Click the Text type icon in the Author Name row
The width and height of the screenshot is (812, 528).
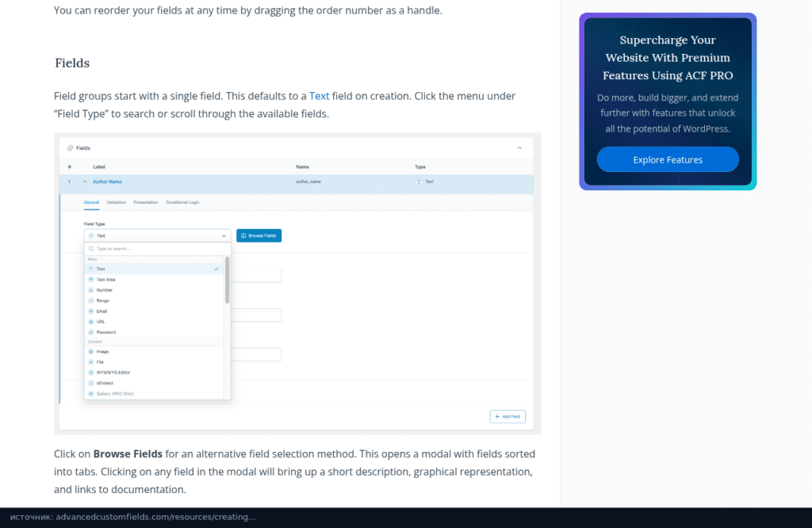419,182
